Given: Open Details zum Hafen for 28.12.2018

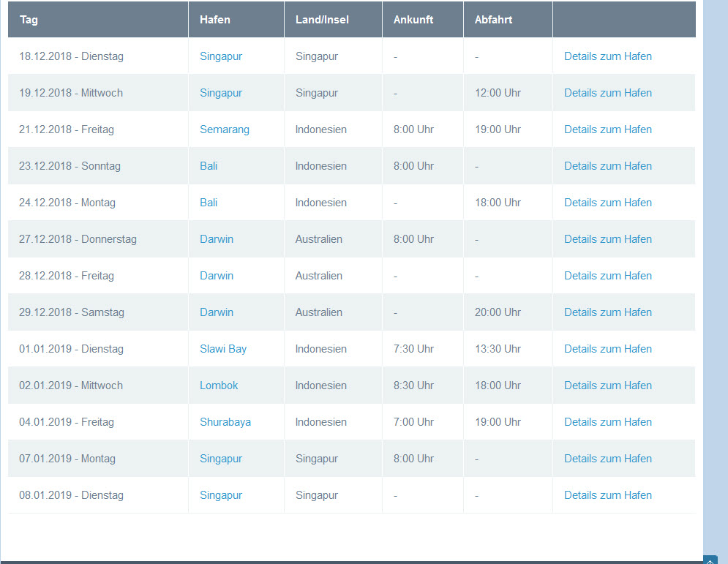Looking at the screenshot, I should click(607, 276).
